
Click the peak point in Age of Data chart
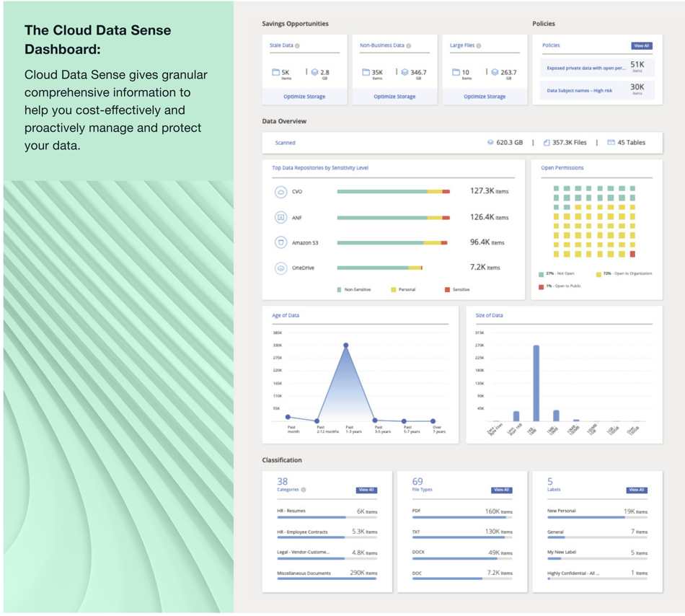[346, 345]
